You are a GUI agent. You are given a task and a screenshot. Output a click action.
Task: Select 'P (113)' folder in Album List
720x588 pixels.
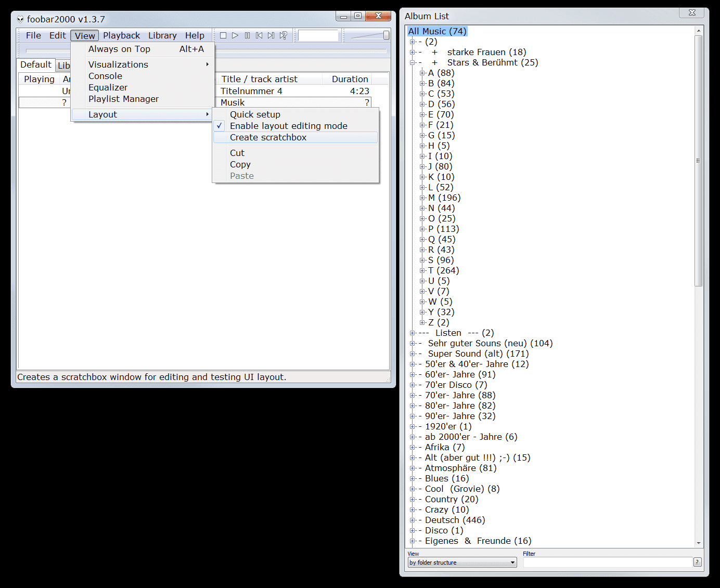(x=444, y=229)
